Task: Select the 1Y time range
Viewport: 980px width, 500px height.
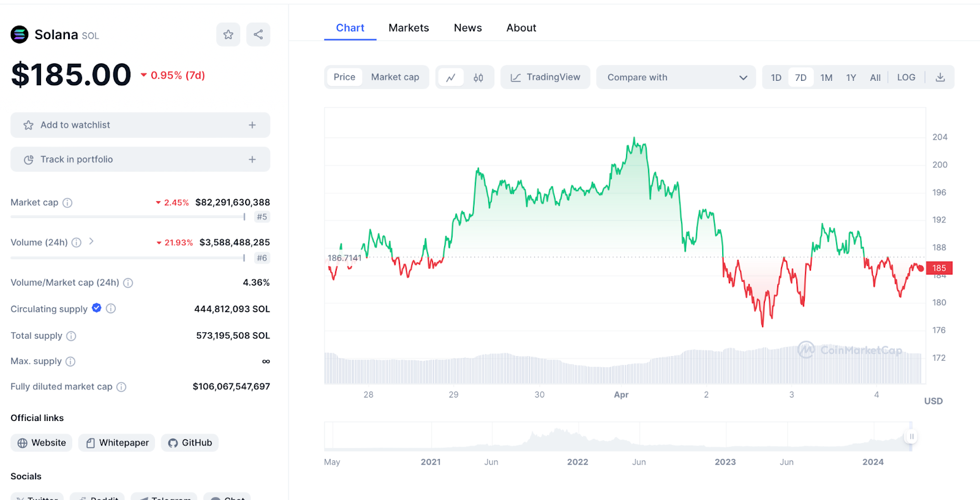Action: coord(851,77)
